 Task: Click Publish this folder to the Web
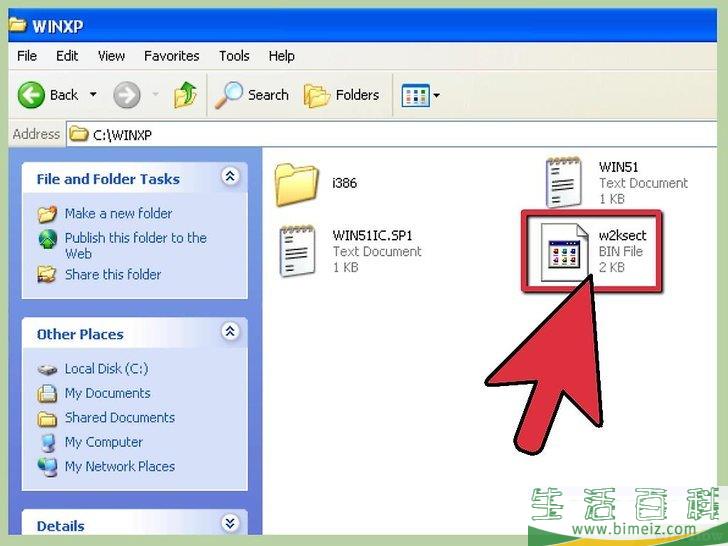136,246
